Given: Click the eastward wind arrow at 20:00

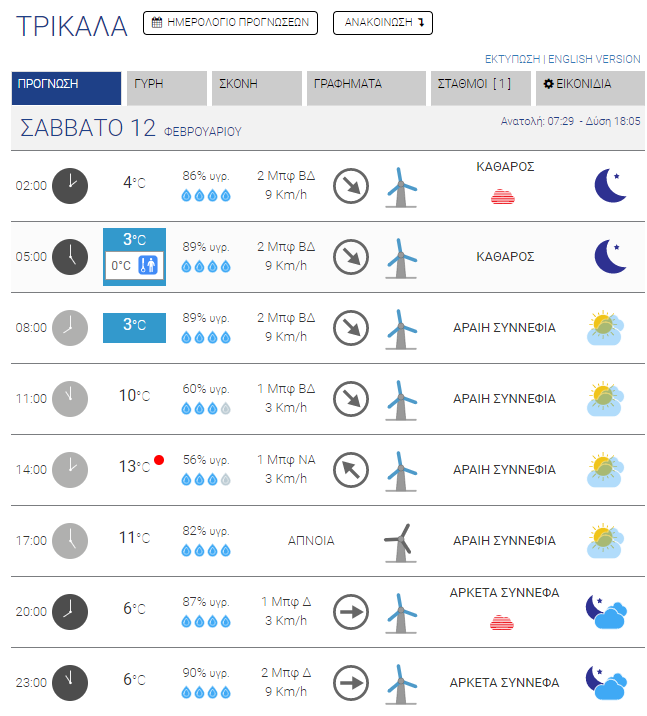Looking at the screenshot, I should pos(351,611).
